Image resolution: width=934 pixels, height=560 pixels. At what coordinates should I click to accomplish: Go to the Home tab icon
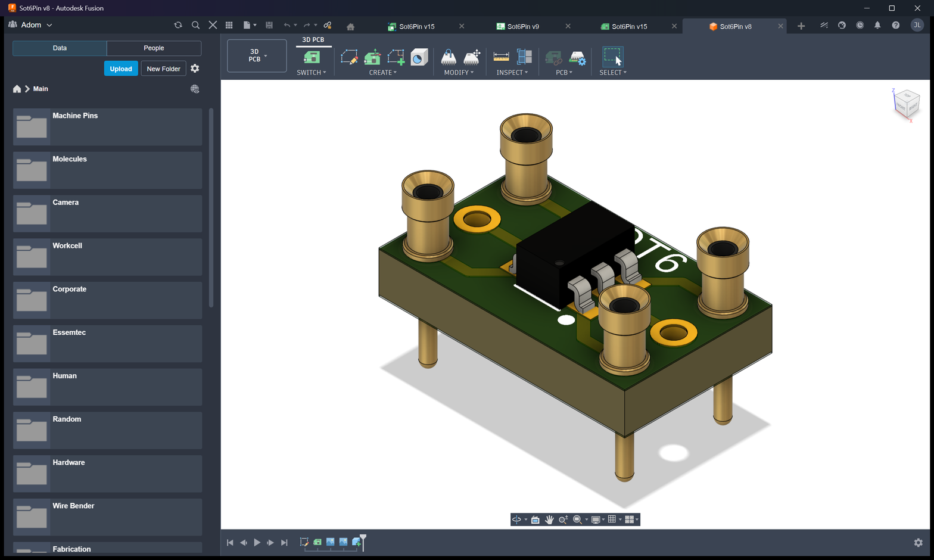click(350, 27)
